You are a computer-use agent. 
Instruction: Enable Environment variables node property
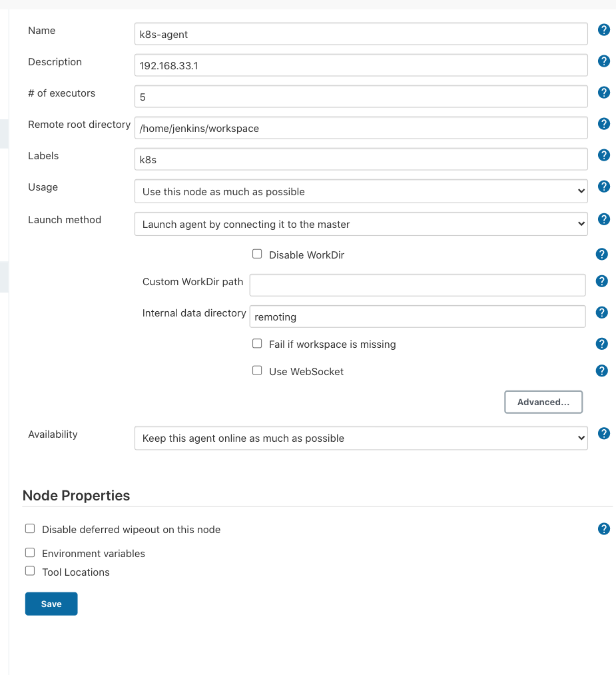tap(30, 552)
